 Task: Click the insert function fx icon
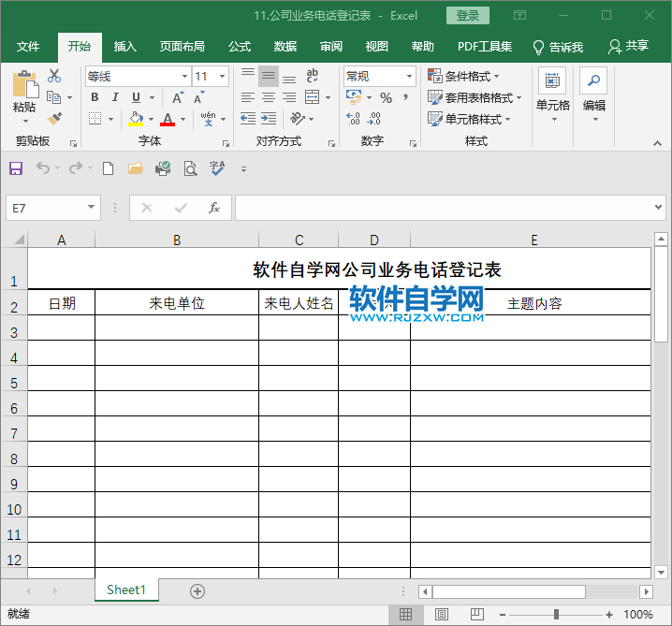pos(213,208)
